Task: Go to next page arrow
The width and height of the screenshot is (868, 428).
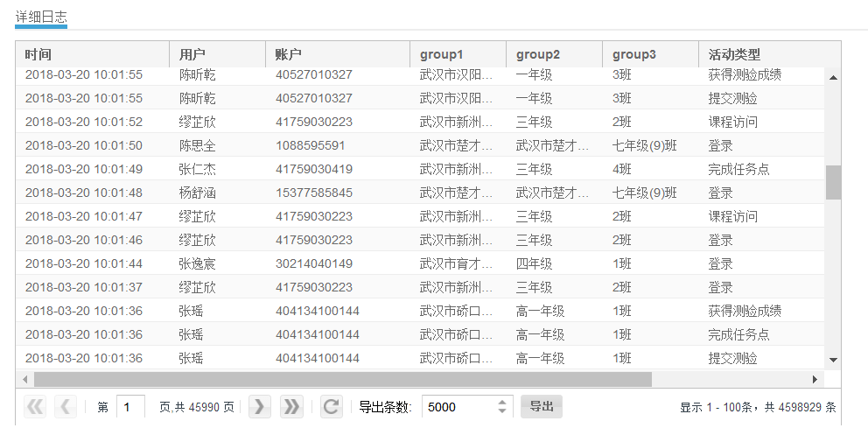Action: (x=259, y=407)
